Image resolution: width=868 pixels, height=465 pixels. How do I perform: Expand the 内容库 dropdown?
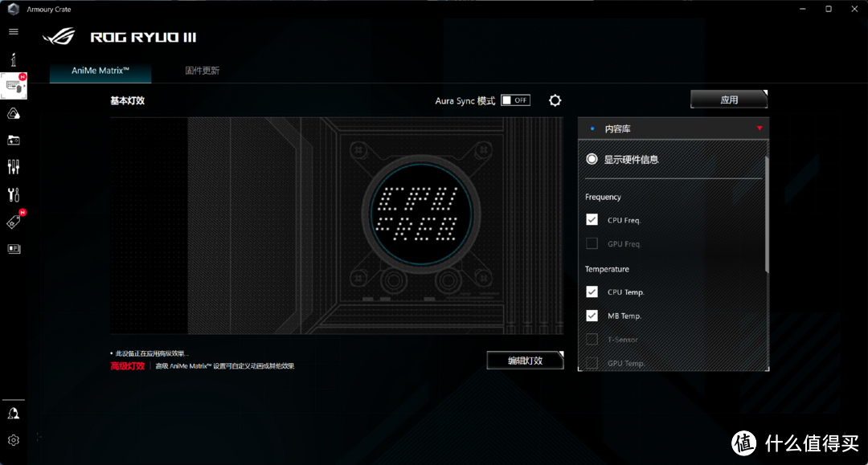pyautogui.click(x=674, y=128)
